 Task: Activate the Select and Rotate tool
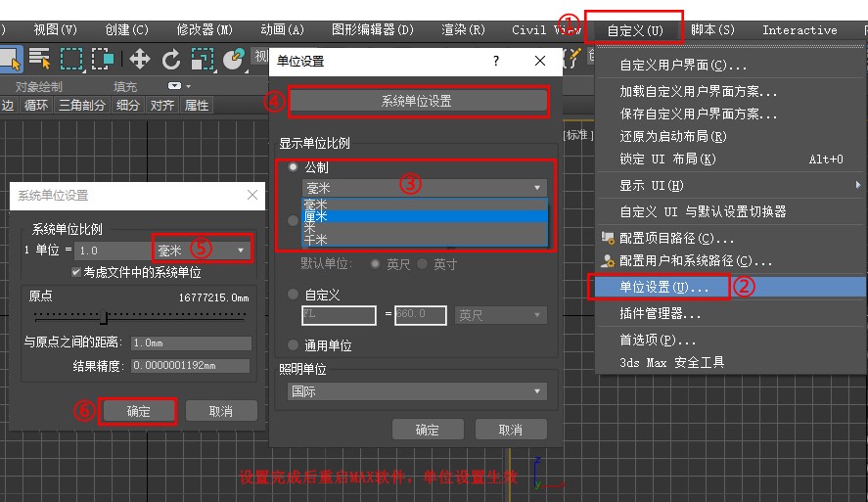[x=171, y=59]
